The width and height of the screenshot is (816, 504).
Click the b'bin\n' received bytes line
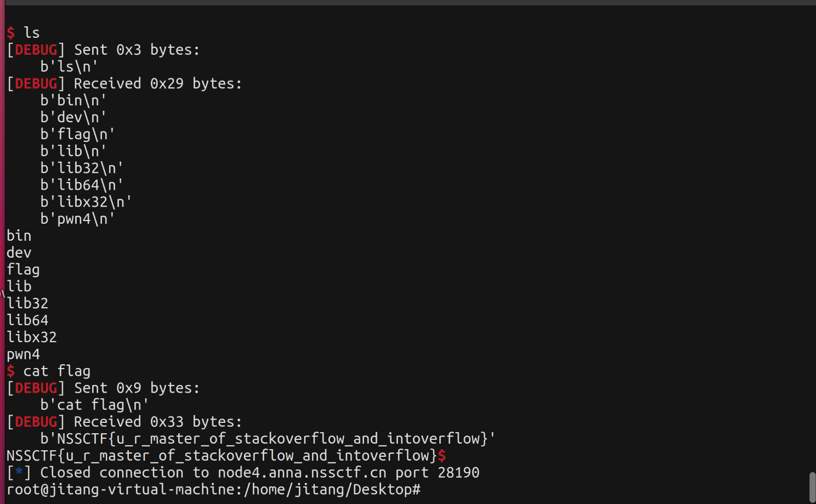point(73,100)
